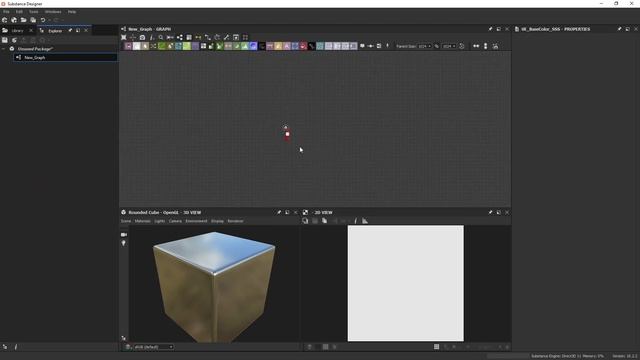
Task: Click the camera icon in 3D View
Action: (124, 235)
